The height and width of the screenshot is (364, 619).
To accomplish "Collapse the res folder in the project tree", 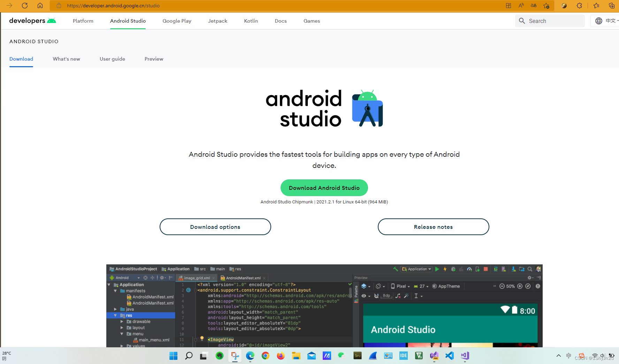I will 116,315.
